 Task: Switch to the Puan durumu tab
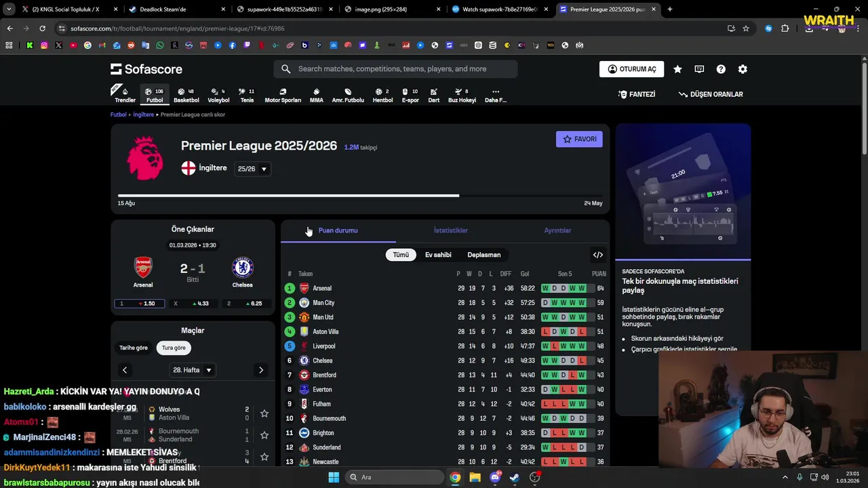[x=338, y=230]
